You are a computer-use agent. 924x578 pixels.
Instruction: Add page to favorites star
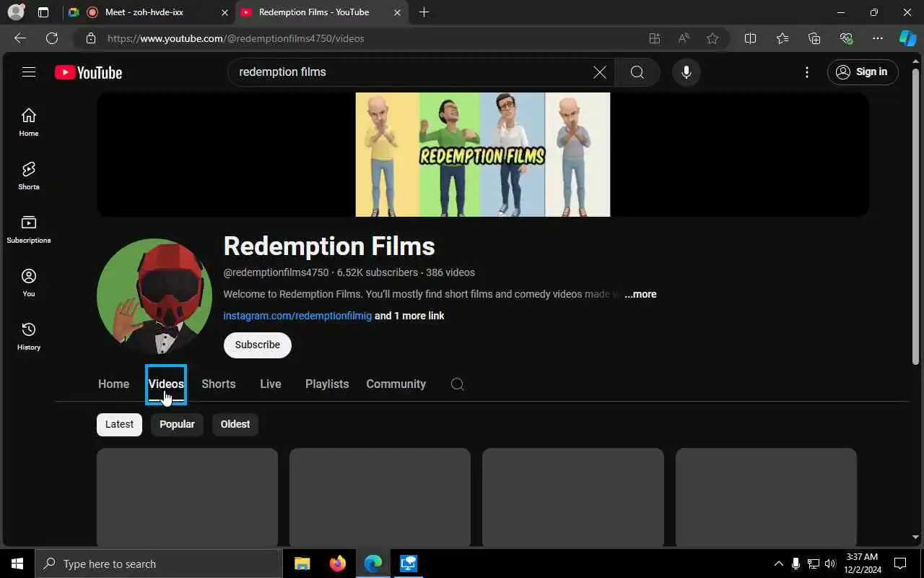(712, 38)
